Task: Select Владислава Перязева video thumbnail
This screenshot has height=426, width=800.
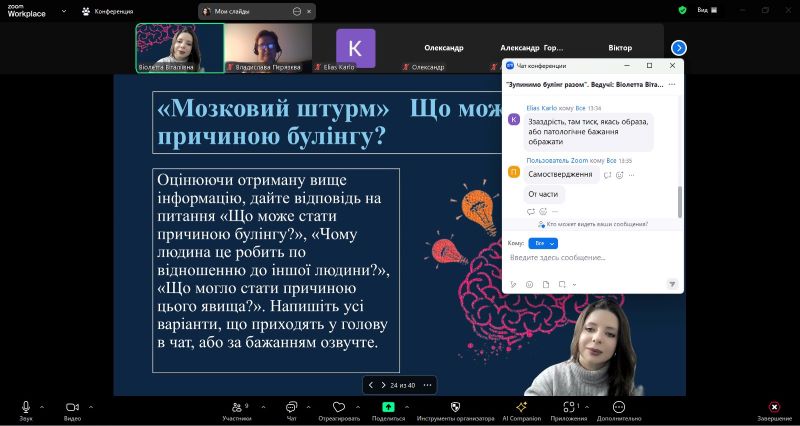Action: click(x=268, y=48)
